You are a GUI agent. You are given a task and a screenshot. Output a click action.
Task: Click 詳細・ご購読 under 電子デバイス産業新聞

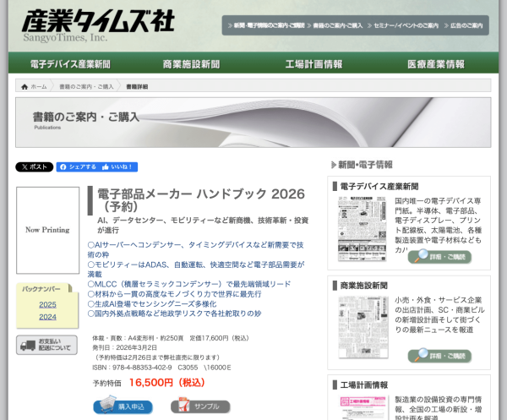pyautogui.click(x=439, y=257)
